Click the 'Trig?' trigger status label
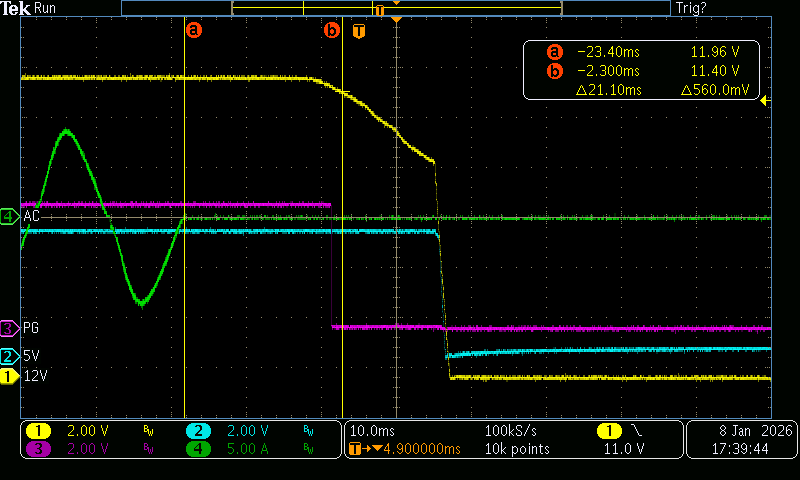Viewport: 800px width, 480px height. coord(692,8)
